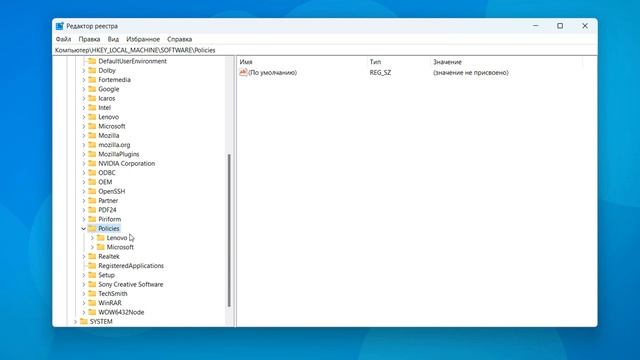This screenshot has height=360, width=640.
Task: Open the Файл menu
Action: click(x=63, y=39)
